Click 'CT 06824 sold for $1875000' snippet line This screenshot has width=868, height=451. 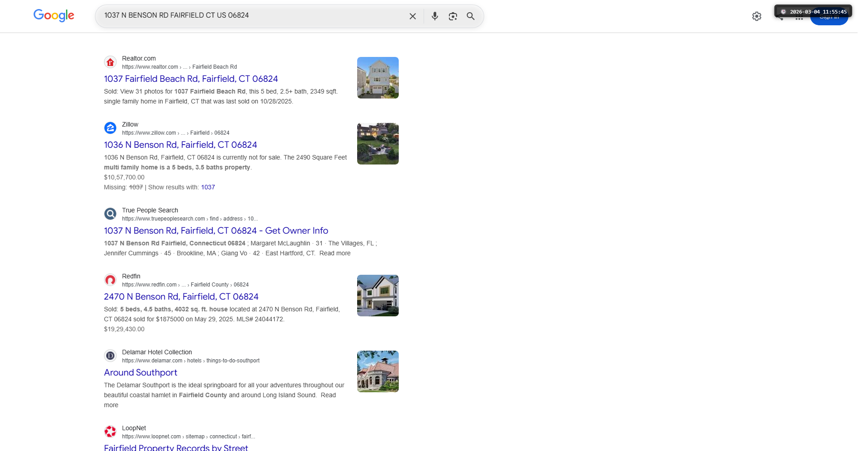(194, 319)
